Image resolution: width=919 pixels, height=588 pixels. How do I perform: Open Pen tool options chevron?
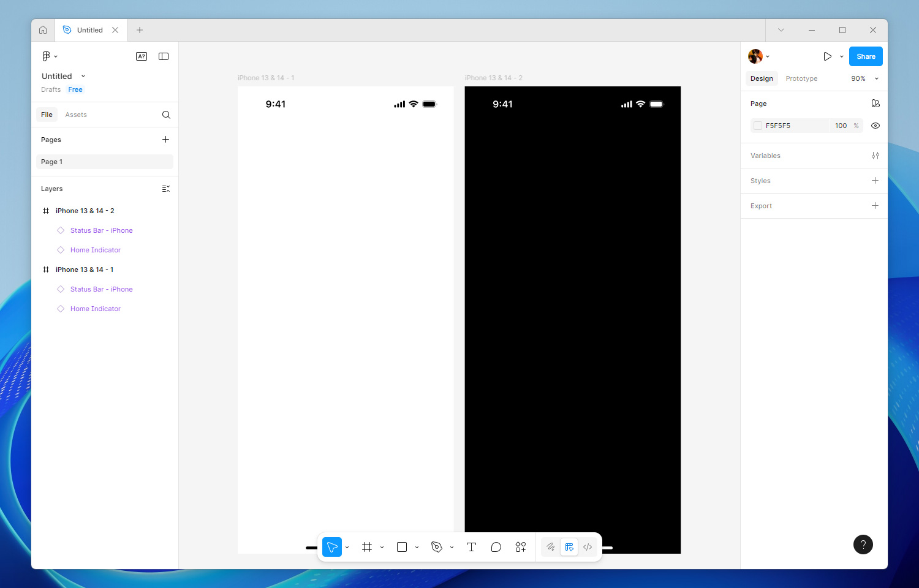click(452, 547)
